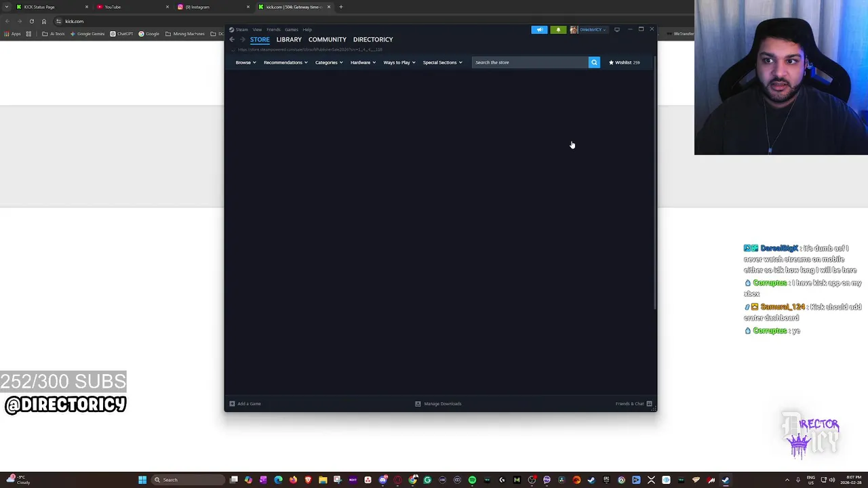This screenshot has height=488, width=868.
Task: Open the Windows Start menu
Action: (142, 480)
